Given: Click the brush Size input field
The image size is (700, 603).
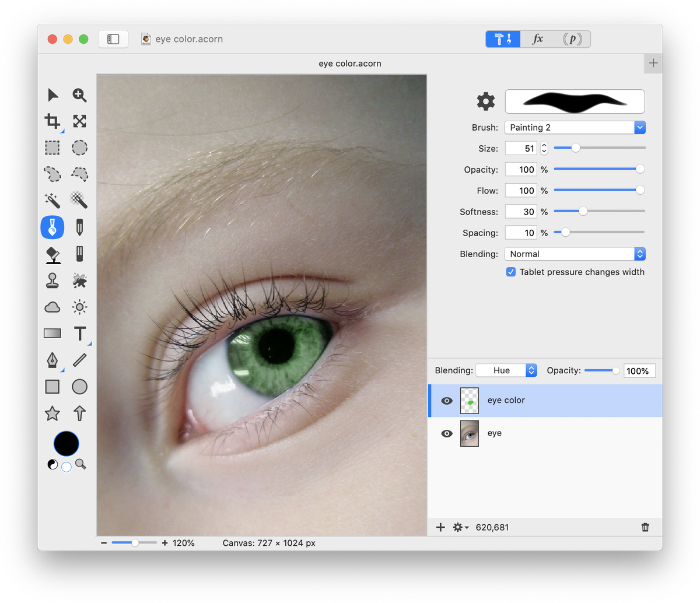Looking at the screenshot, I should point(521,148).
